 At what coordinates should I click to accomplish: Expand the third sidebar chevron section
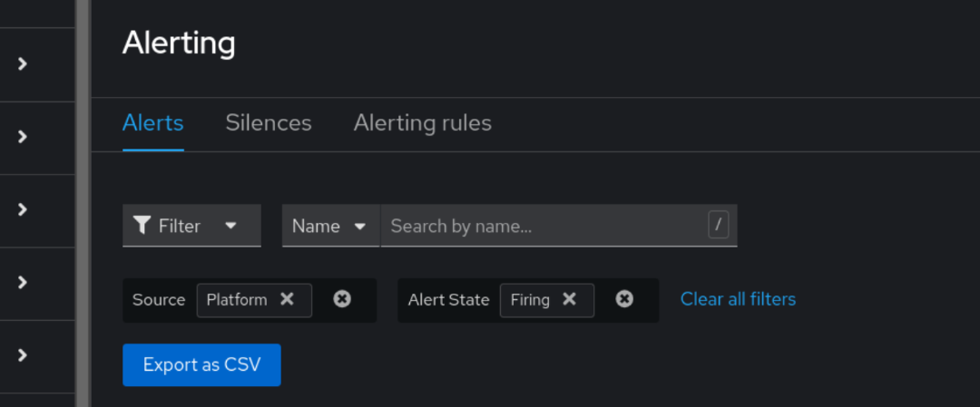[x=24, y=209]
